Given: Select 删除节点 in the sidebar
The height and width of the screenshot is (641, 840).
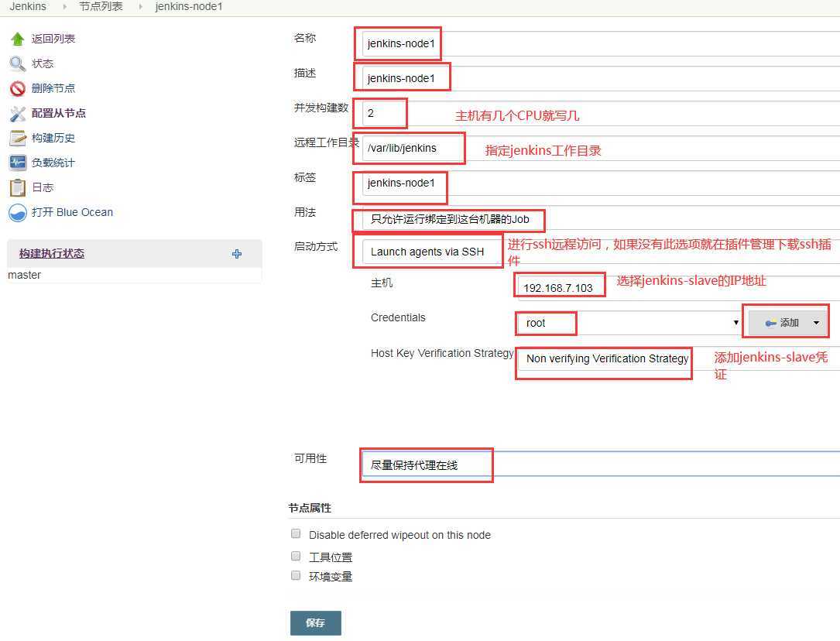Looking at the screenshot, I should [x=53, y=88].
